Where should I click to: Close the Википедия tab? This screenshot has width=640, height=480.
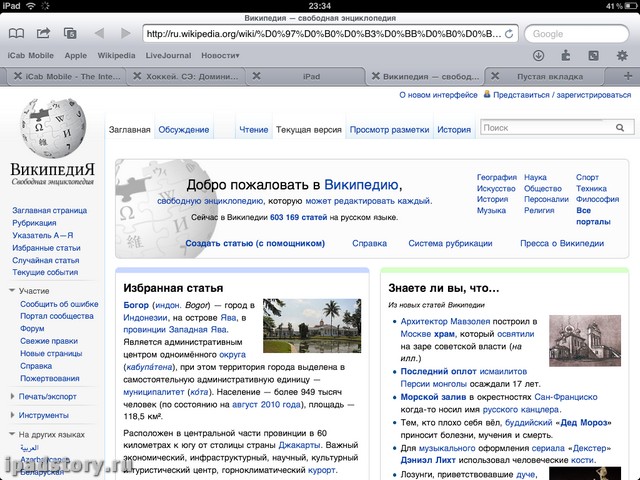pyautogui.click(x=376, y=76)
